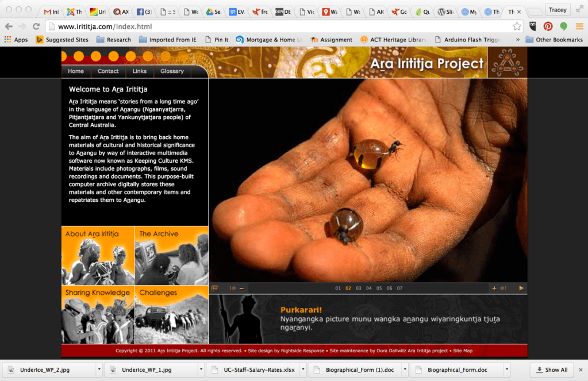The width and height of the screenshot is (588, 381).
Task: Select slide 01 in the slideshow
Action: point(338,288)
